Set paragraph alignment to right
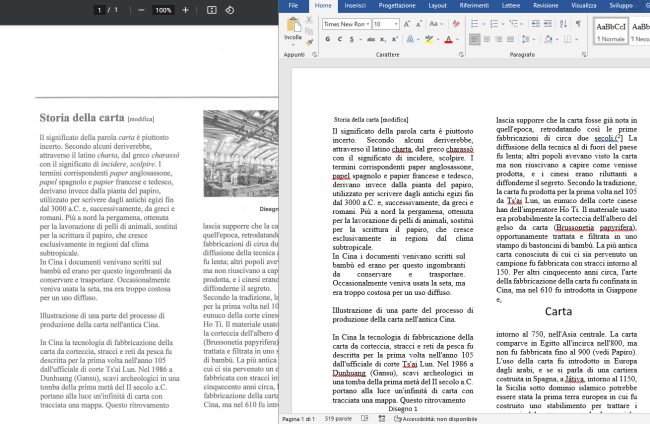 click(499, 39)
